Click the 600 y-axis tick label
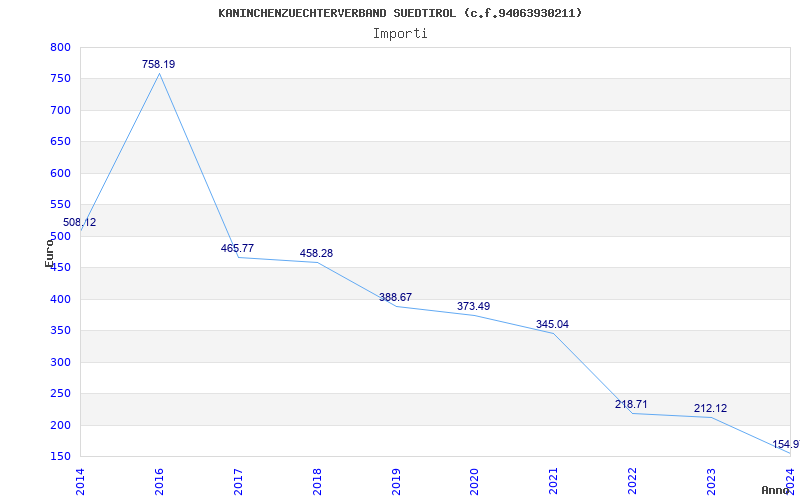This screenshot has width=800, height=500. (x=60, y=173)
